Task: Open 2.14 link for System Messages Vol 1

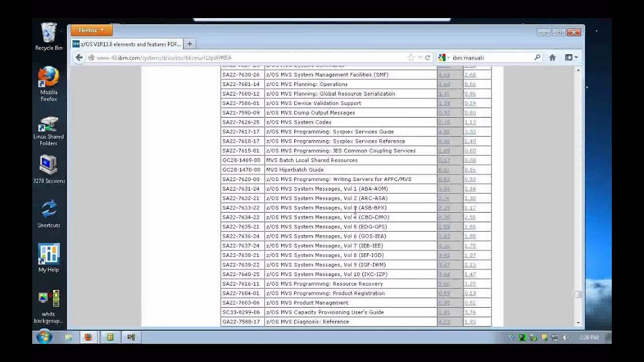Action: tap(470, 189)
